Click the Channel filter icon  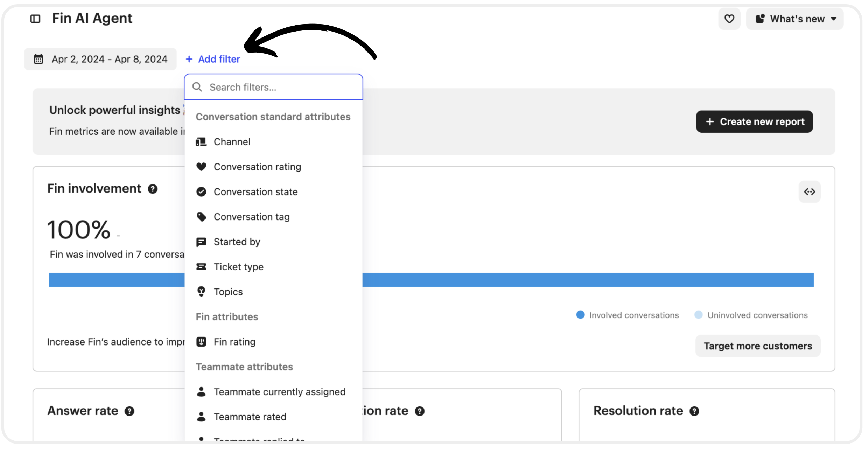tap(201, 142)
